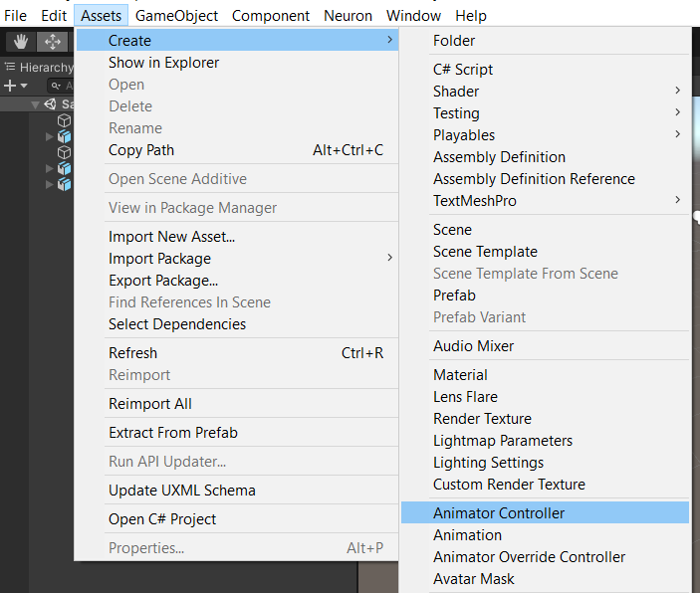Select the Hand tool icon
The width and height of the screenshot is (700, 593).
point(21,42)
